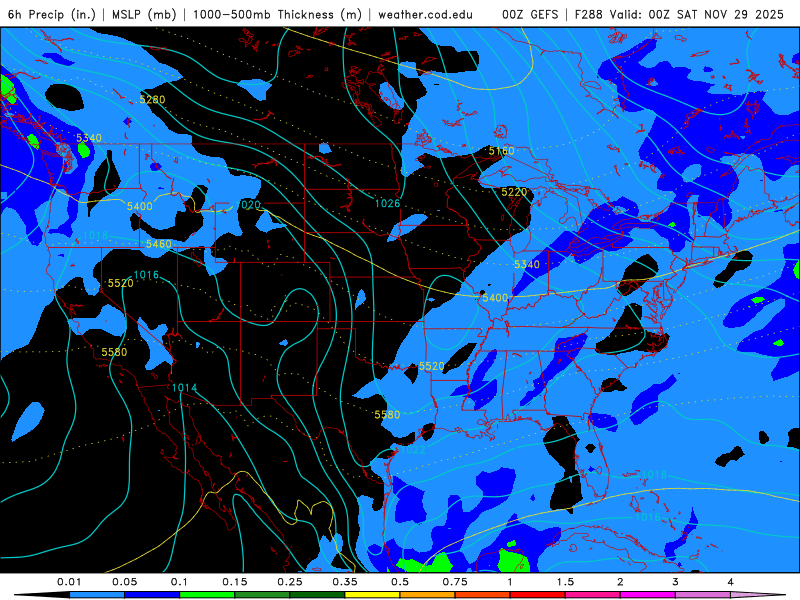This screenshot has height=600, width=800.
Task: Click the 1018 pressure label off Oregon coast
Action: [95, 235]
